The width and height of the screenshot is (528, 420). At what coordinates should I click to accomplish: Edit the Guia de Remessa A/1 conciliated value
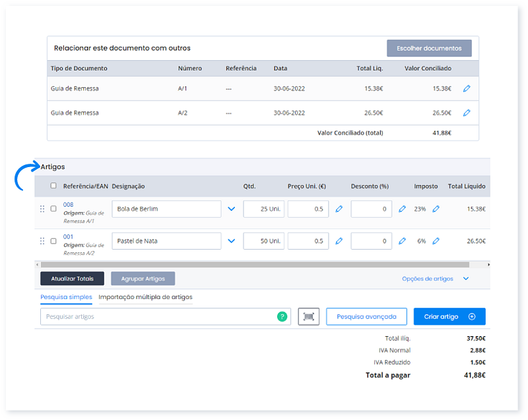pyautogui.click(x=467, y=88)
